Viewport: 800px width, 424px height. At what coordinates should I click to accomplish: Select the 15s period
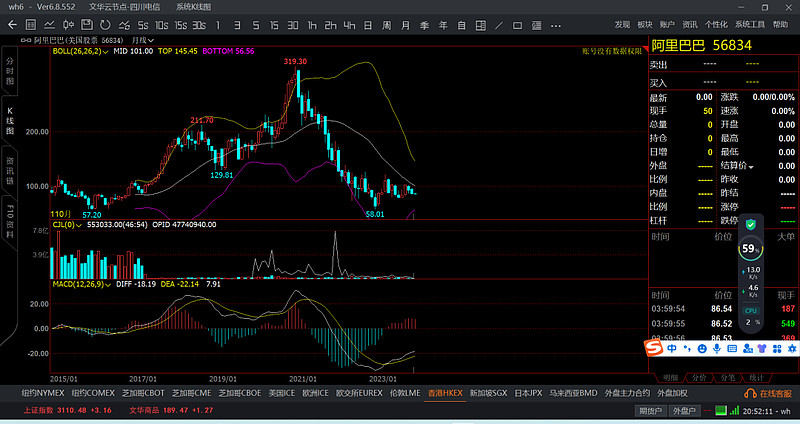coord(181,25)
